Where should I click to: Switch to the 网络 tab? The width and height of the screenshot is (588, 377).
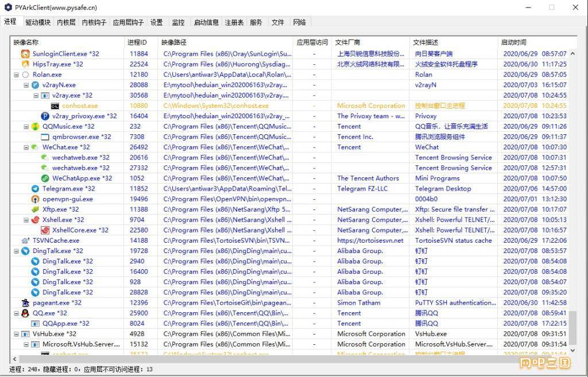click(300, 22)
